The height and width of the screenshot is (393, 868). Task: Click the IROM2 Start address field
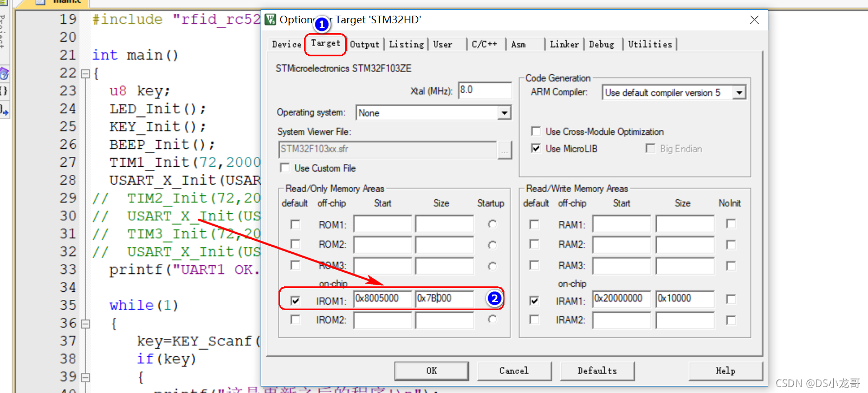tap(383, 320)
